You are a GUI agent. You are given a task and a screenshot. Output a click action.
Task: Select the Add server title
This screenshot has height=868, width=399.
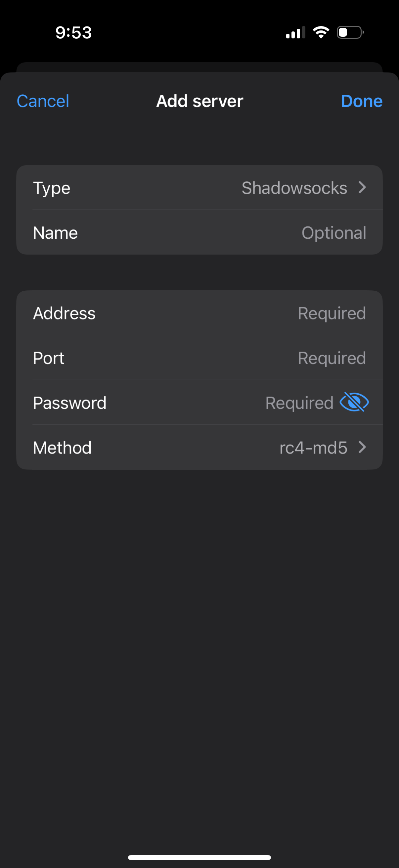199,101
